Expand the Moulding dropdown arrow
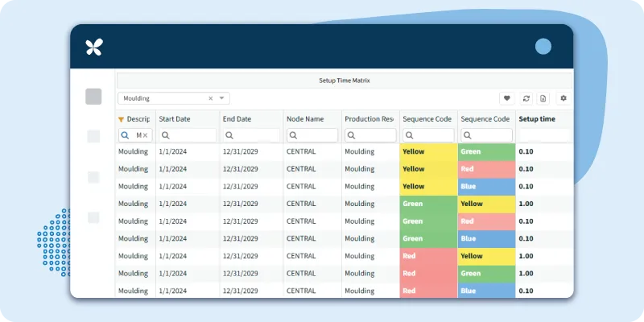Viewport: 644px width, 322px height. (222, 98)
